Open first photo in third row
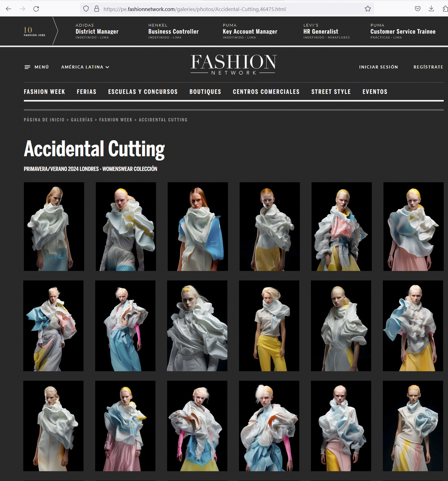448x481 pixels. coord(53,426)
